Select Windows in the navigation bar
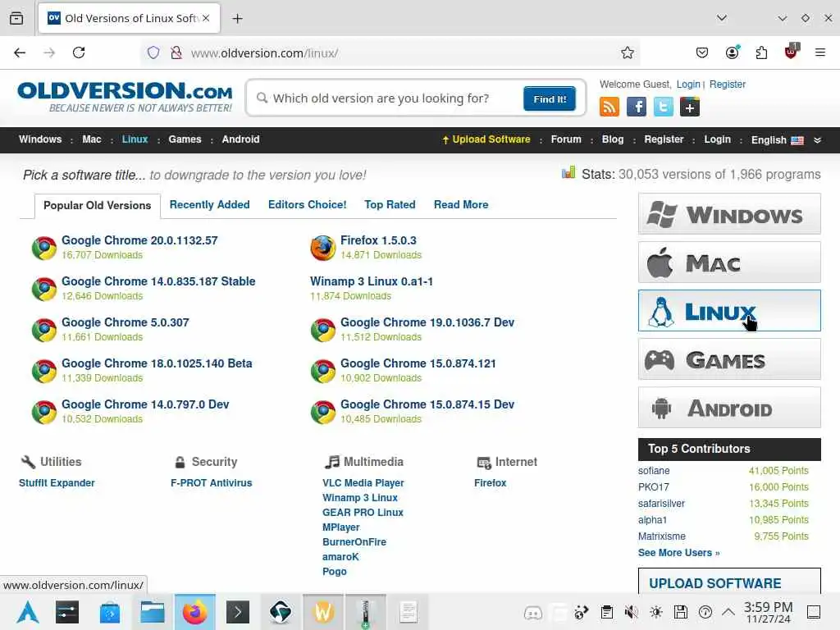The height and width of the screenshot is (630, 840). (40, 139)
